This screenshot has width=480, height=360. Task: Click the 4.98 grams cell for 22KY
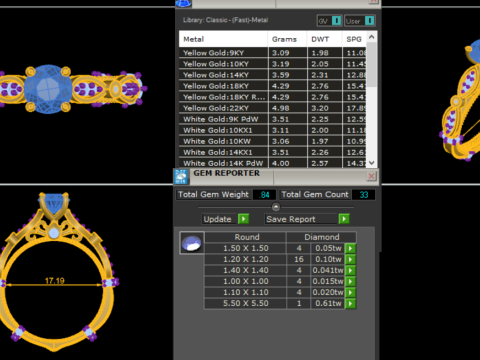(287, 108)
